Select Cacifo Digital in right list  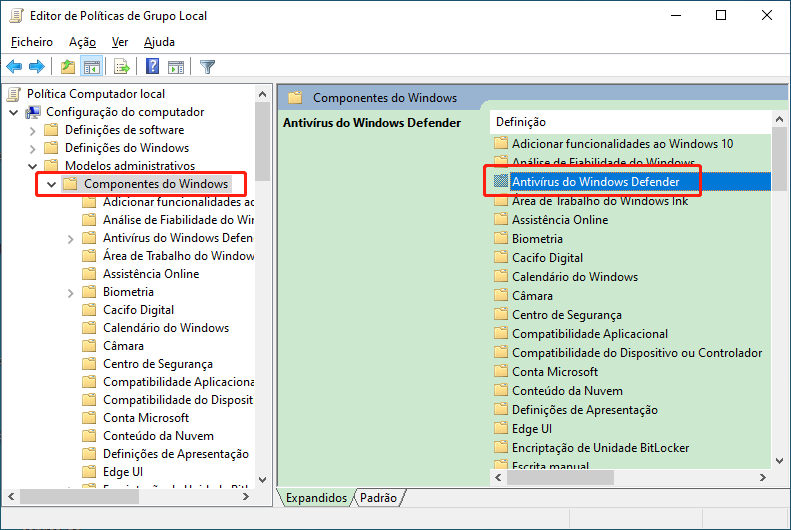[x=547, y=258]
